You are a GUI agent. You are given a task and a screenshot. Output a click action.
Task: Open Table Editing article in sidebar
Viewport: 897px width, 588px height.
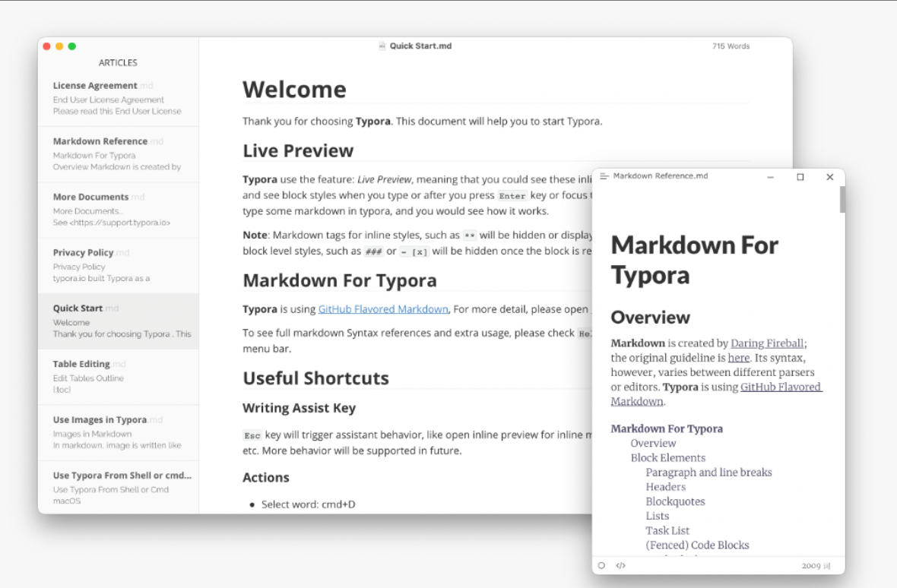coord(119,377)
